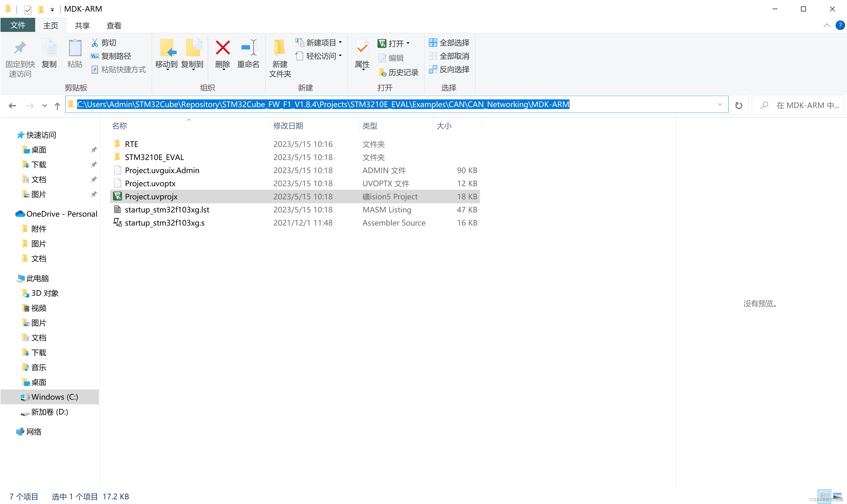Click the address path field
This screenshot has width=847, height=504.
click(397, 104)
